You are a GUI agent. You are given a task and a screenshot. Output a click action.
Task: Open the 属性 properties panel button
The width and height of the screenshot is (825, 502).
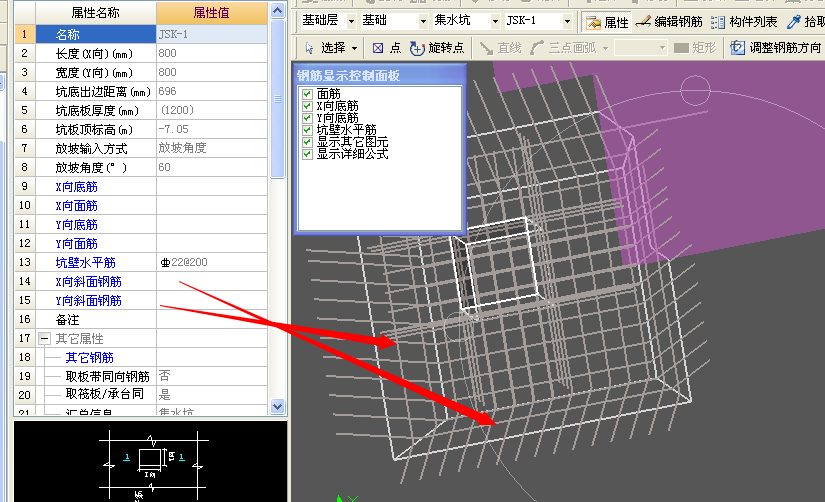(607, 22)
